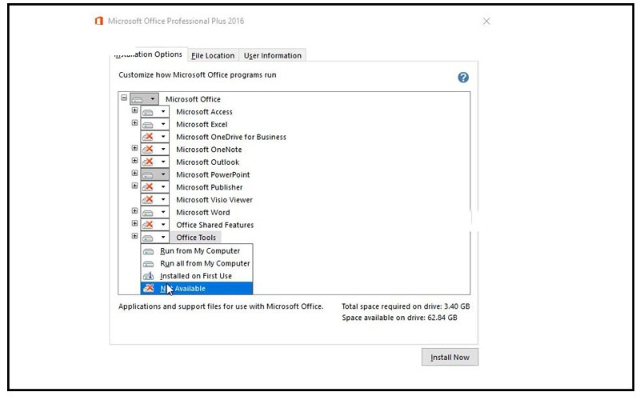Expand the Microsoft Word node
Viewport: 640px width, 400px height.
point(134,211)
